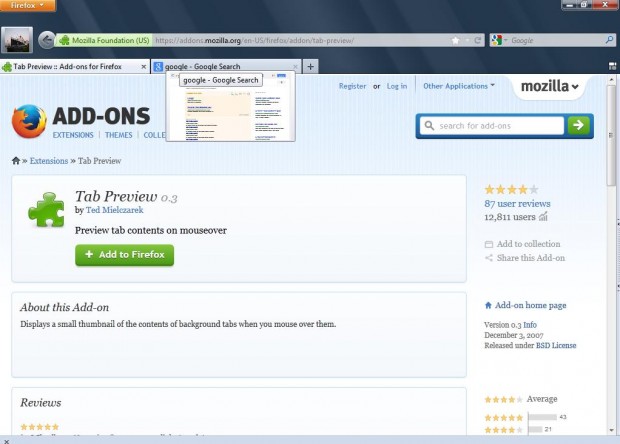
Task: Click the Google Search tab preview thumbnail
Action: click(231, 107)
